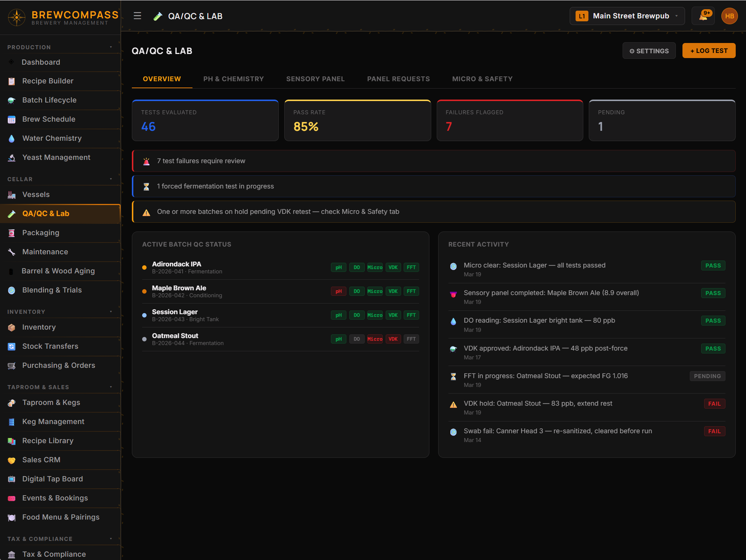Click the Yeast Management microscope icon
Screen dimensions: 746x560
click(x=12, y=158)
